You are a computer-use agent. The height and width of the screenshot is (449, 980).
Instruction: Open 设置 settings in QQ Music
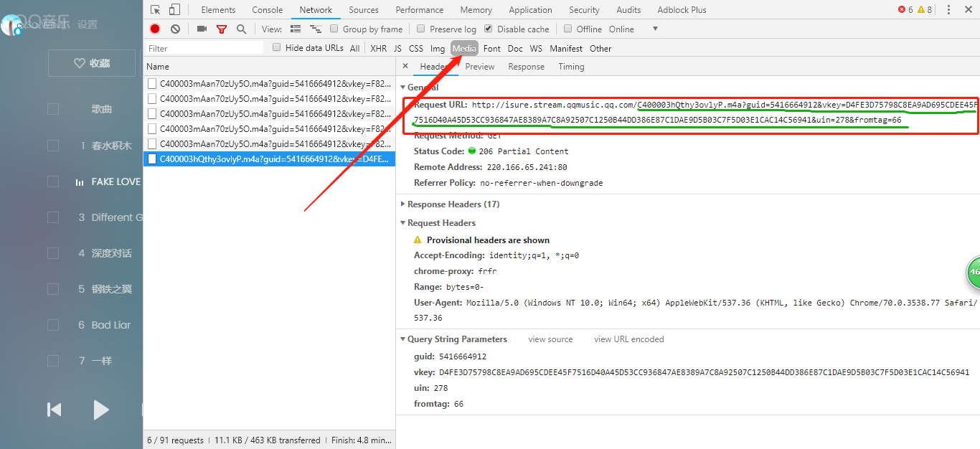pos(88,24)
